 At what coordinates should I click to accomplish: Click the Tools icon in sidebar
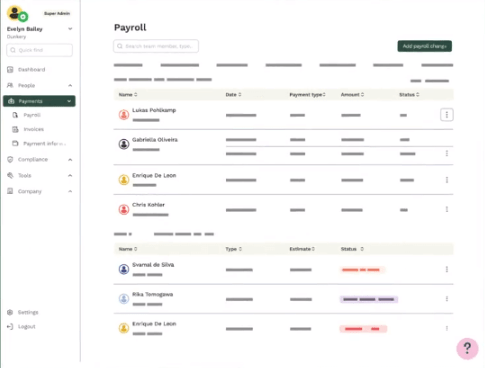click(x=10, y=175)
